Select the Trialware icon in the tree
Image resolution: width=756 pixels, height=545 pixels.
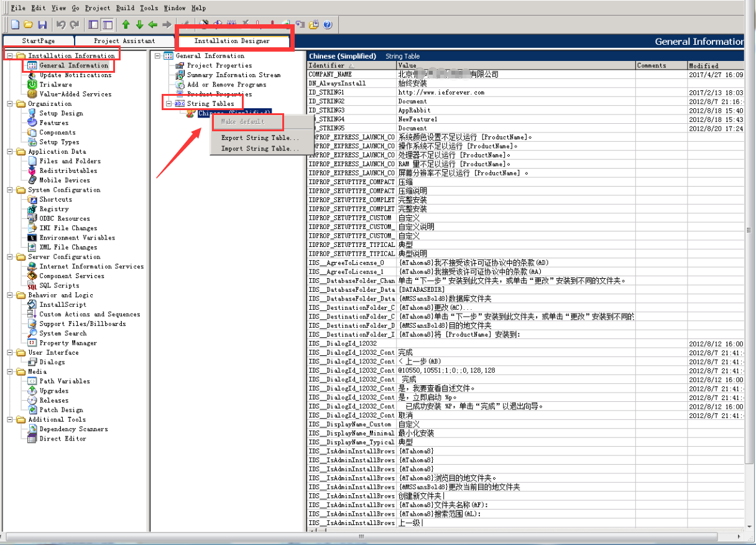click(x=32, y=85)
